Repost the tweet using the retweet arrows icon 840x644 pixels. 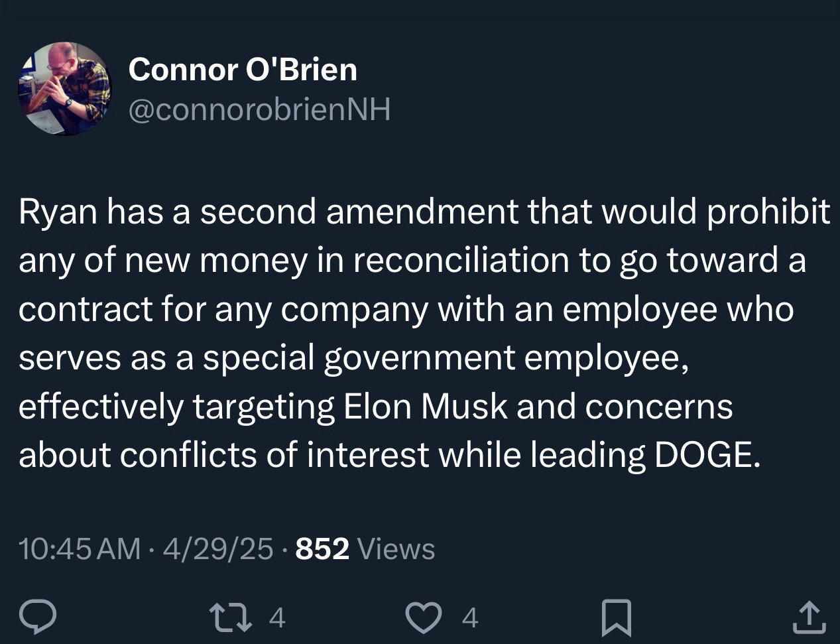(231, 617)
